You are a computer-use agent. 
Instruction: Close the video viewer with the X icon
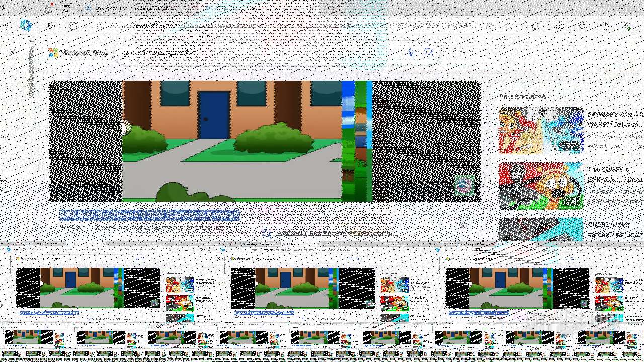(13, 52)
